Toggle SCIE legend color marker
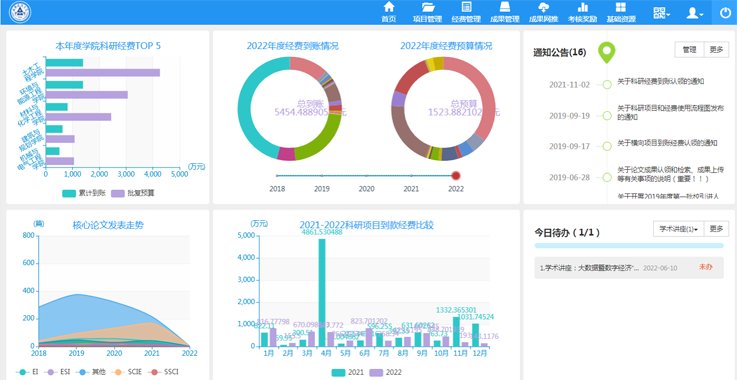This screenshot has width=737, height=380. point(118,372)
